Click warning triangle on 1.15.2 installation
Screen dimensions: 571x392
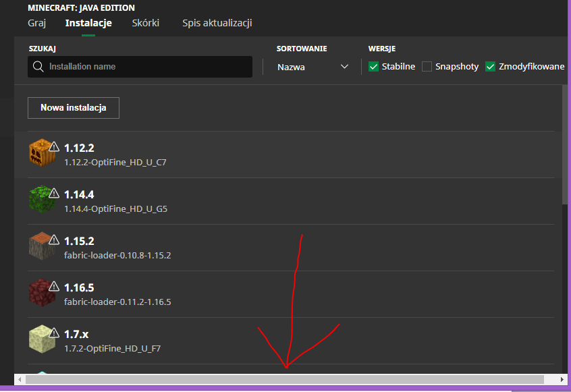(54, 240)
